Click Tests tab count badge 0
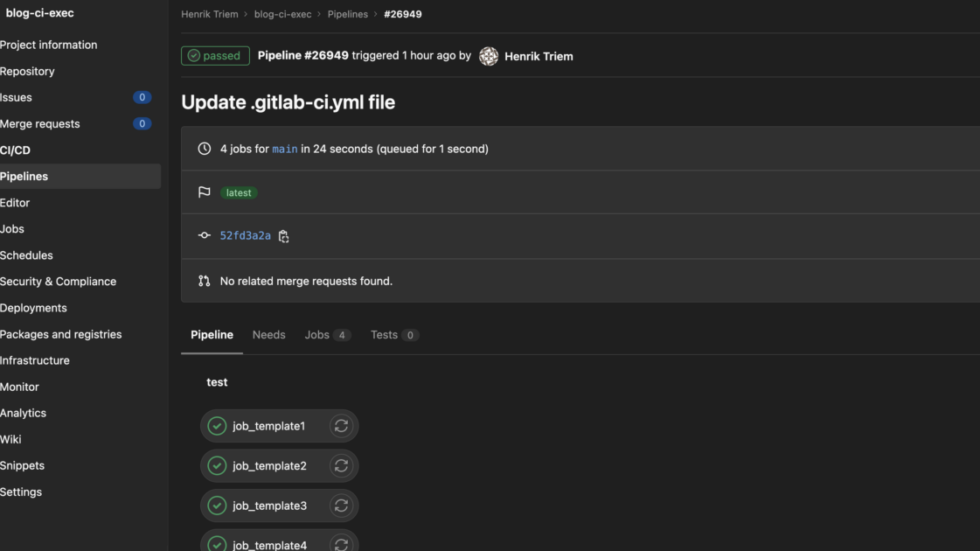This screenshot has width=980, height=551. (410, 335)
